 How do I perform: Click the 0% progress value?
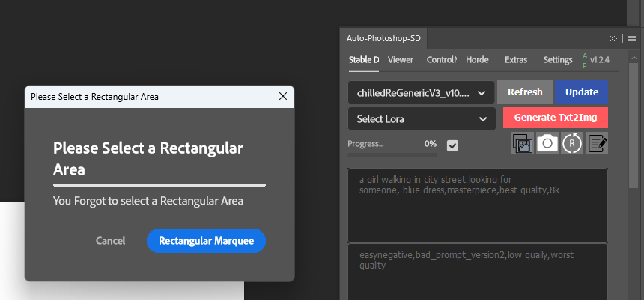tap(431, 144)
